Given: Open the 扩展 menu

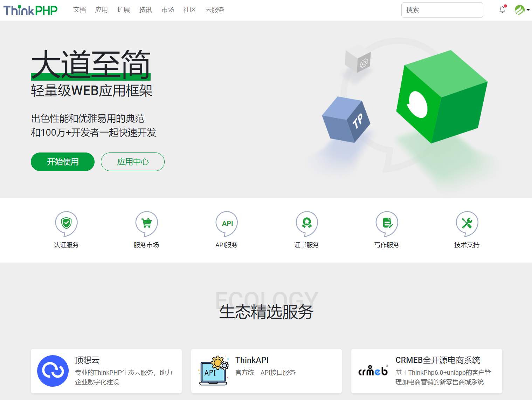Looking at the screenshot, I should (x=124, y=10).
